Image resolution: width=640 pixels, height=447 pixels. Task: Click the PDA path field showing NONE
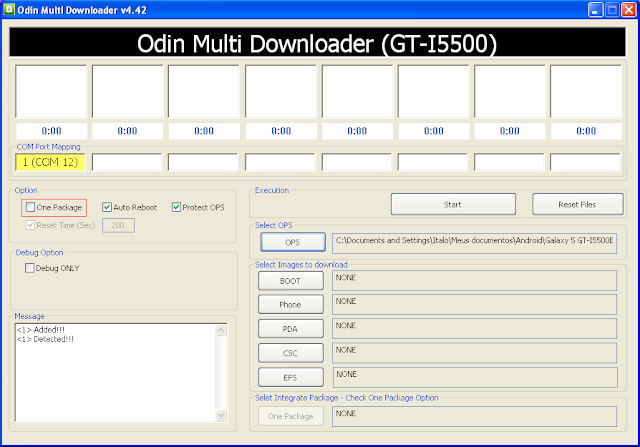click(474, 329)
